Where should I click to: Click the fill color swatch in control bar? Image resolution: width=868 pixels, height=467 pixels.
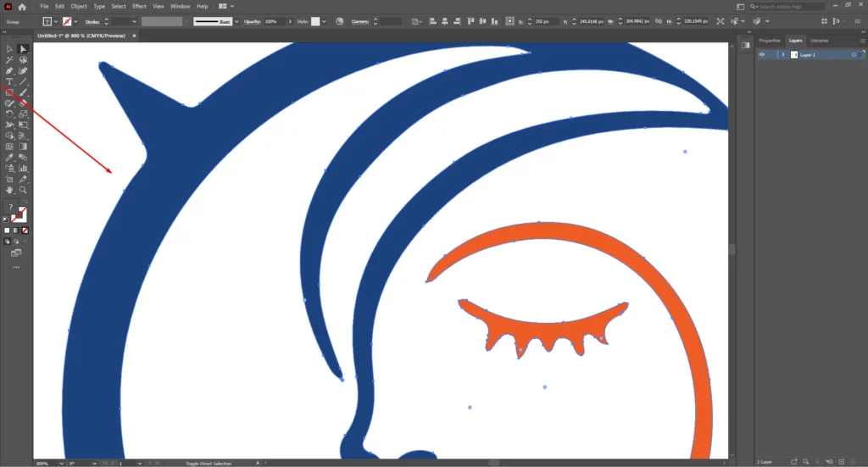tap(47, 21)
